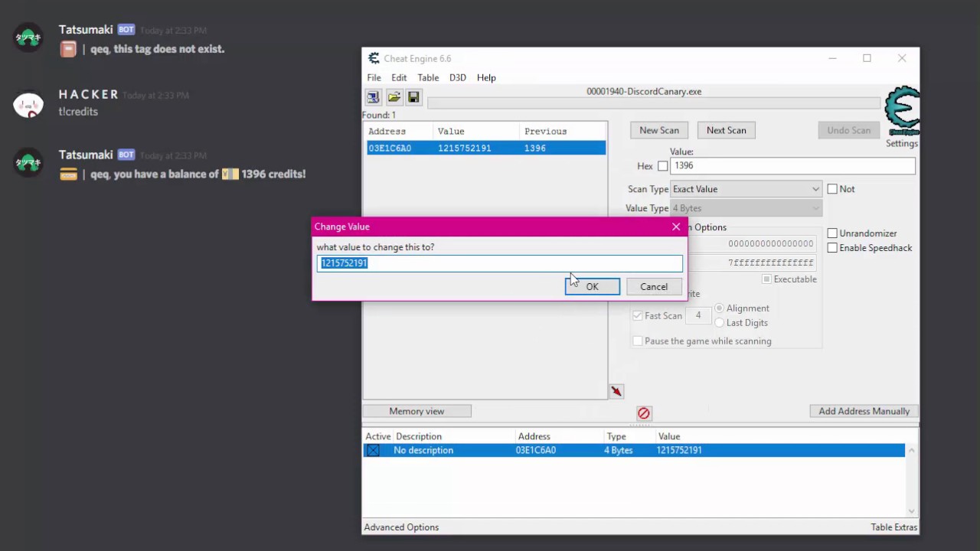The image size is (980, 551).
Task: Toggle Active box of address table entry
Action: point(373,451)
